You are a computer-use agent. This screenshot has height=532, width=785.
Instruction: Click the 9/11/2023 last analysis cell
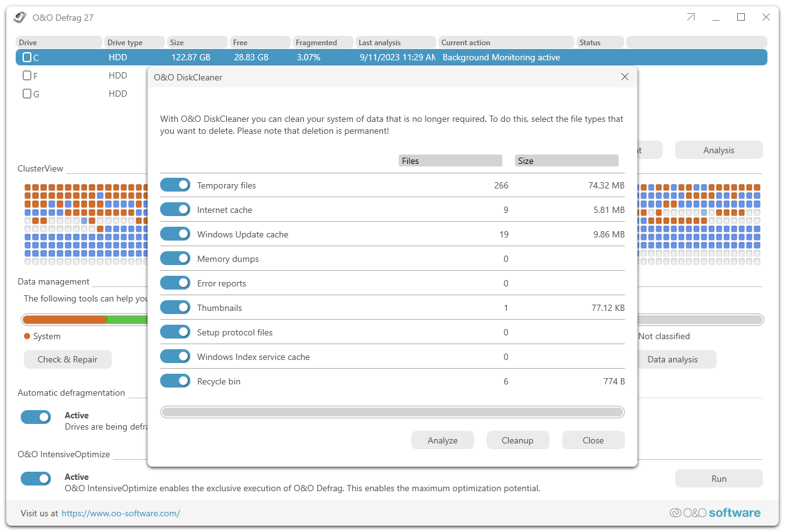point(398,57)
